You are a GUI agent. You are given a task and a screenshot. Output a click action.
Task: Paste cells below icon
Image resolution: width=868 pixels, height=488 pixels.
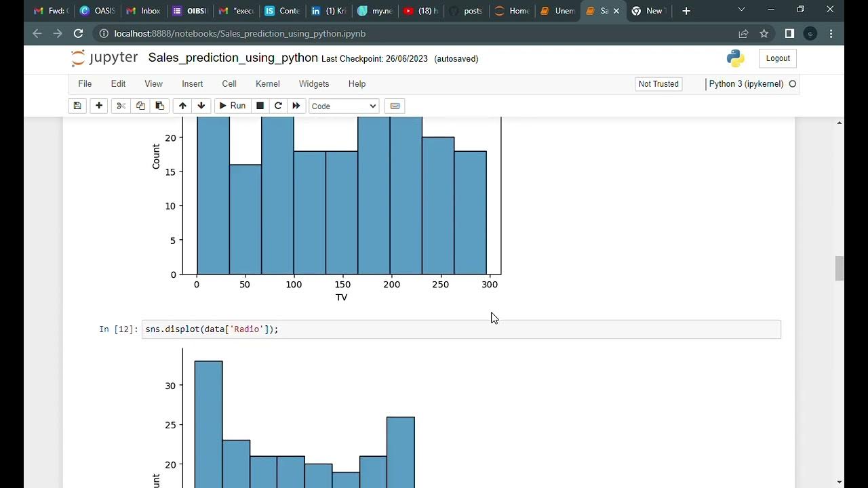pos(159,106)
